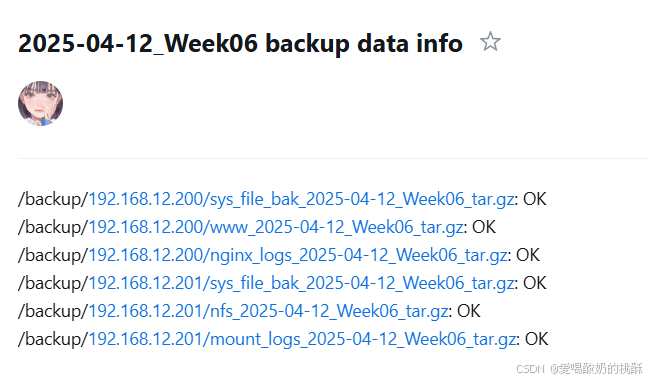Click the /backup/ prefix on the mount_logs line
The height and width of the screenshot is (380, 648).
(x=53, y=340)
